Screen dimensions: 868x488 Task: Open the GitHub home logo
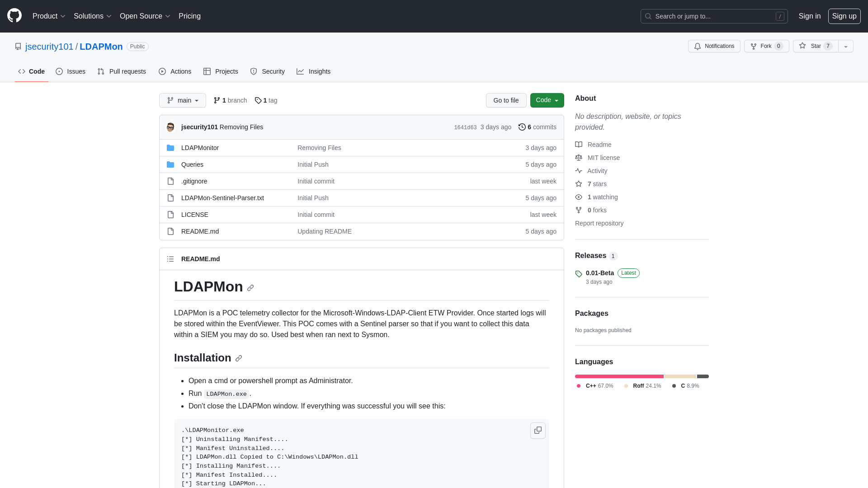(14, 16)
